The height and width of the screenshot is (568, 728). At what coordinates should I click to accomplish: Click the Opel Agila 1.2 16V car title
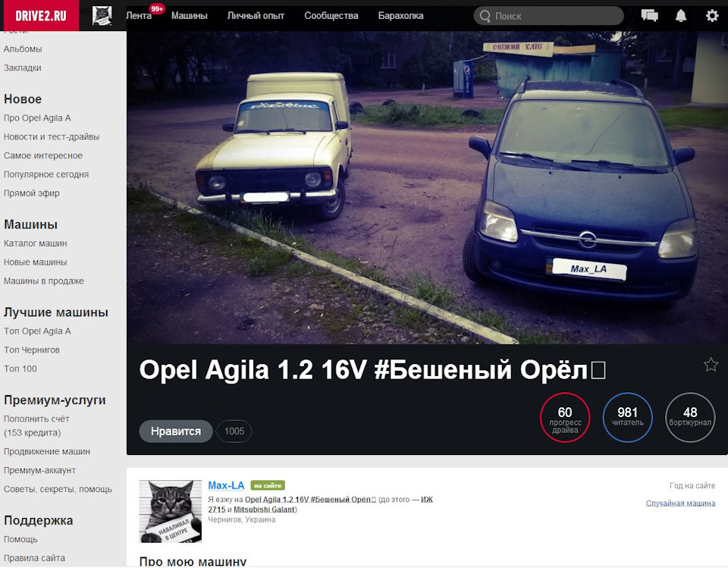[372, 370]
